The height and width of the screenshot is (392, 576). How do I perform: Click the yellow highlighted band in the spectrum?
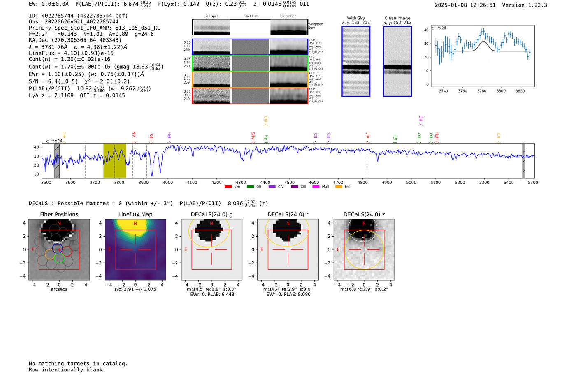(x=114, y=160)
